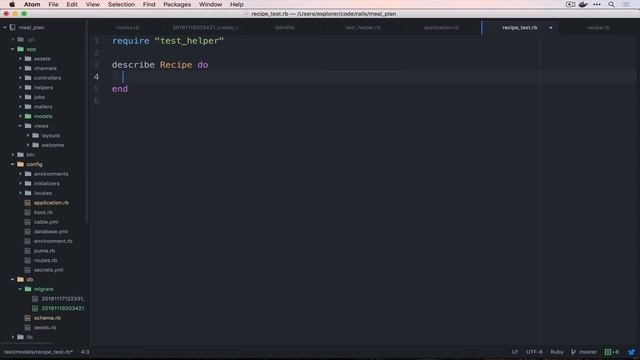Expand the models folder arrow

[20, 116]
